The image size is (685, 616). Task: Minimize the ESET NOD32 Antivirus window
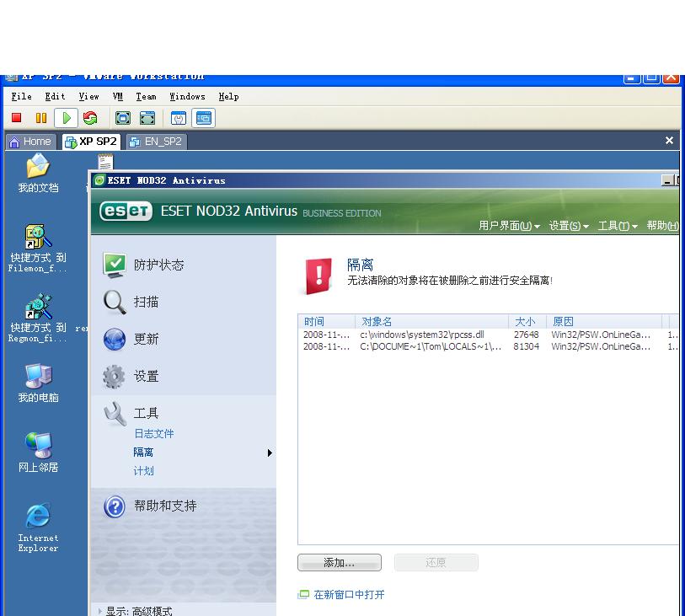pos(667,180)
